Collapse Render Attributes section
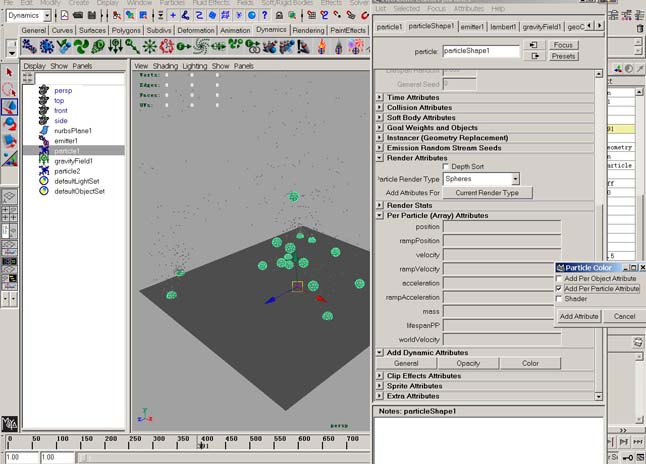 (x=379, y=158)
